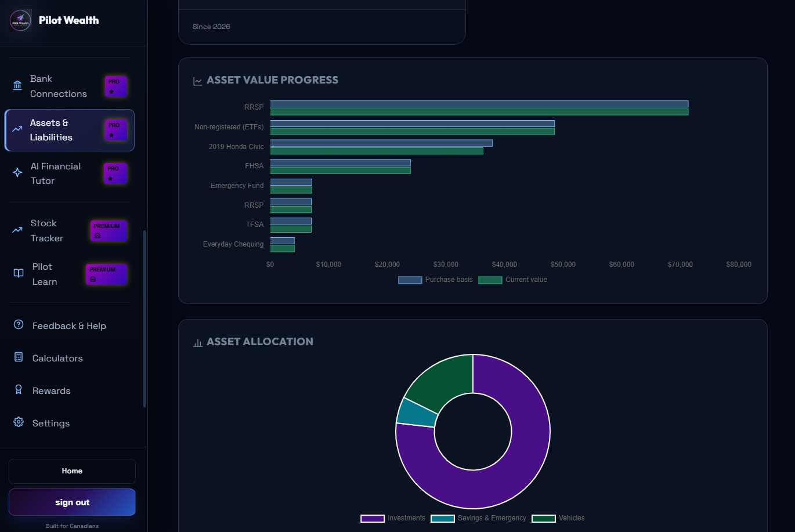
Task: Click the Non-registered (ETFs) current value bar
Action: coord(412,131)
